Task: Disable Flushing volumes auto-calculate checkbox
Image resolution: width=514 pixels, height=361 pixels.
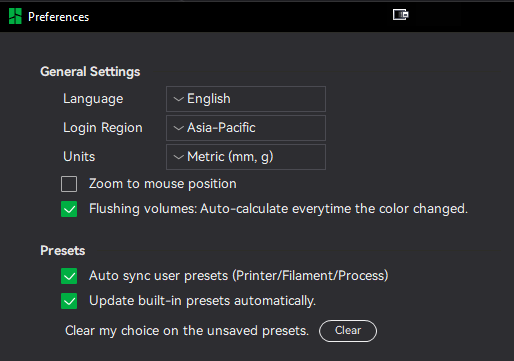Action: (x=69, y=209)
